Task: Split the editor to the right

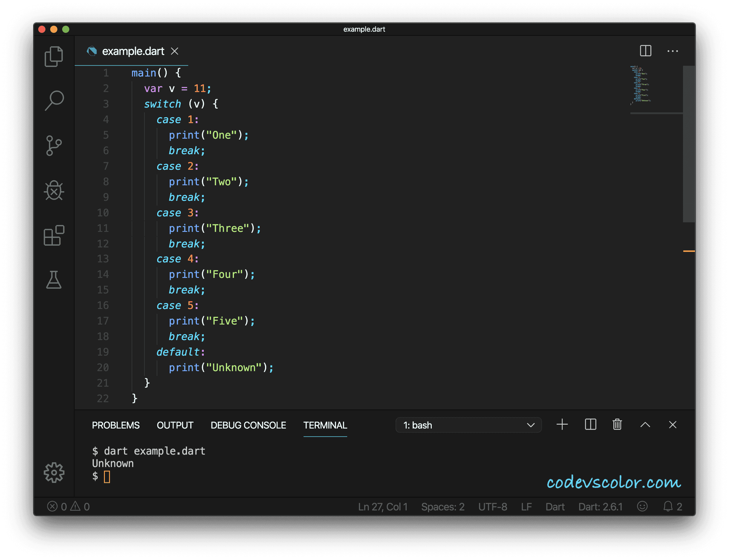Action: 645,51
